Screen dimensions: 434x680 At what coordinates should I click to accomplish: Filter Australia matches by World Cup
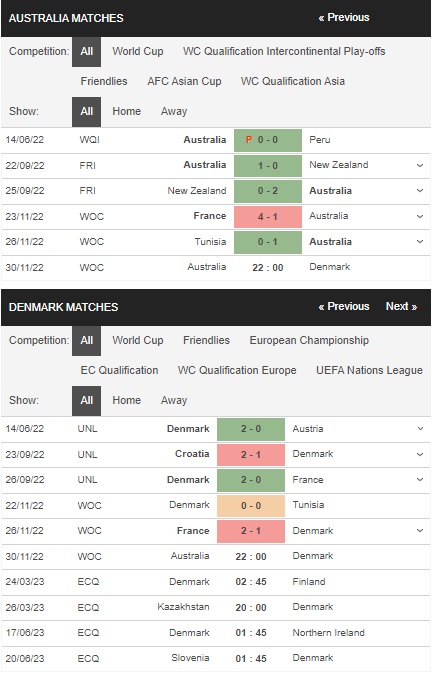click(x=138, y=51)
